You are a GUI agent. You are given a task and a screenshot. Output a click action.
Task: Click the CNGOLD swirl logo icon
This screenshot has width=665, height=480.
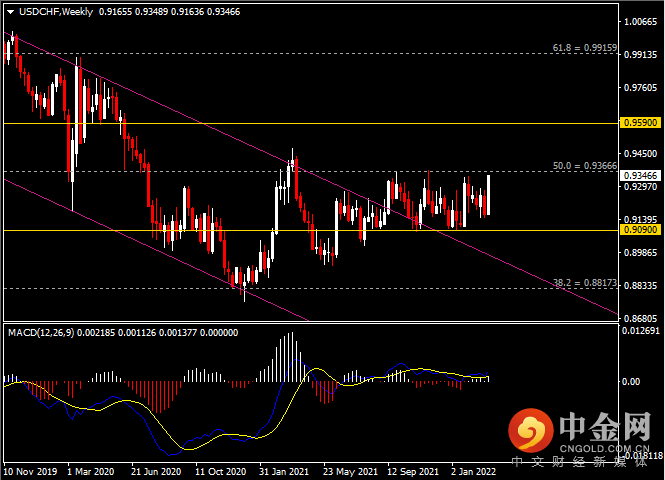click(531, 431)
